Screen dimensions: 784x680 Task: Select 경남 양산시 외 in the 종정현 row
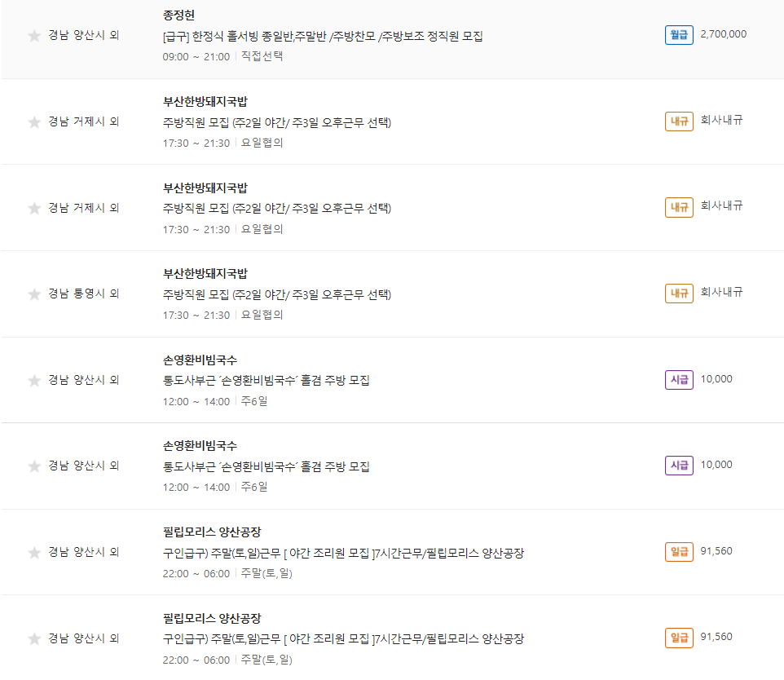click(83, 35)
